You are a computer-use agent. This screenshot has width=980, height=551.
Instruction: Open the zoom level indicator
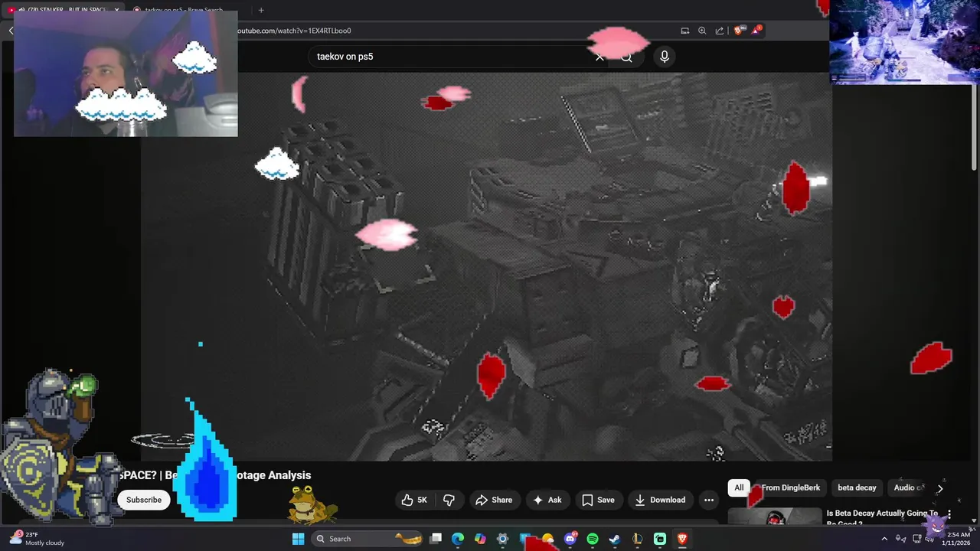(702, 31)
